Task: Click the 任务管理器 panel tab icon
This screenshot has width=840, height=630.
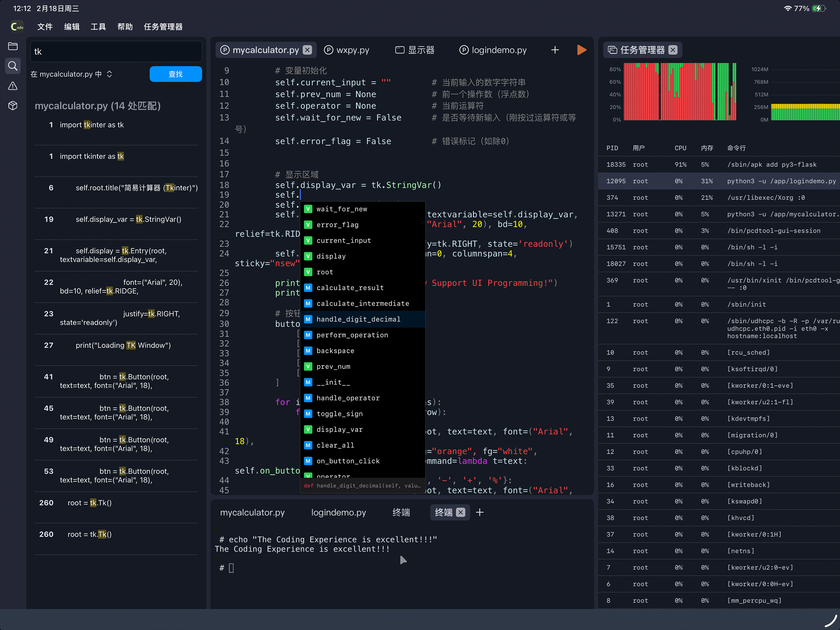Action: (612, 50)
